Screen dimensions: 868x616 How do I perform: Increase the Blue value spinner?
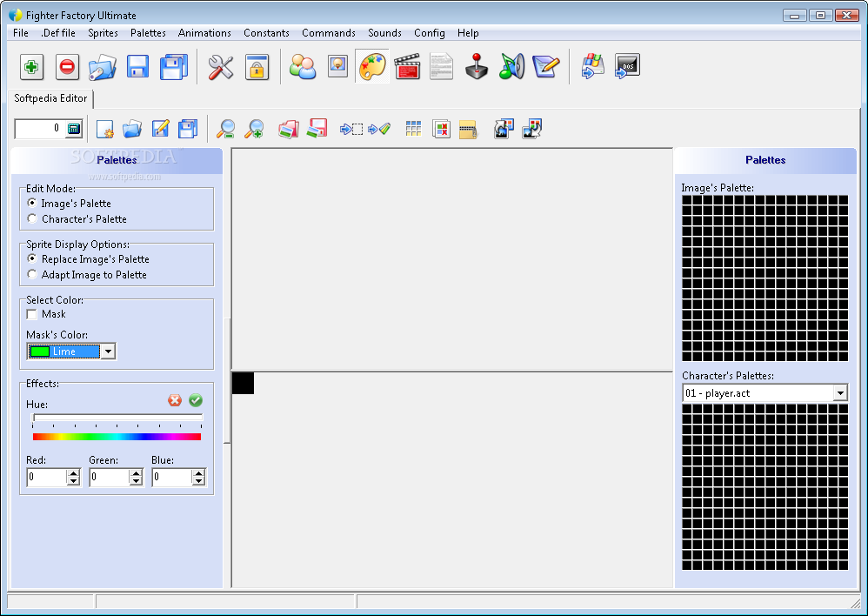tap(198, 473)
